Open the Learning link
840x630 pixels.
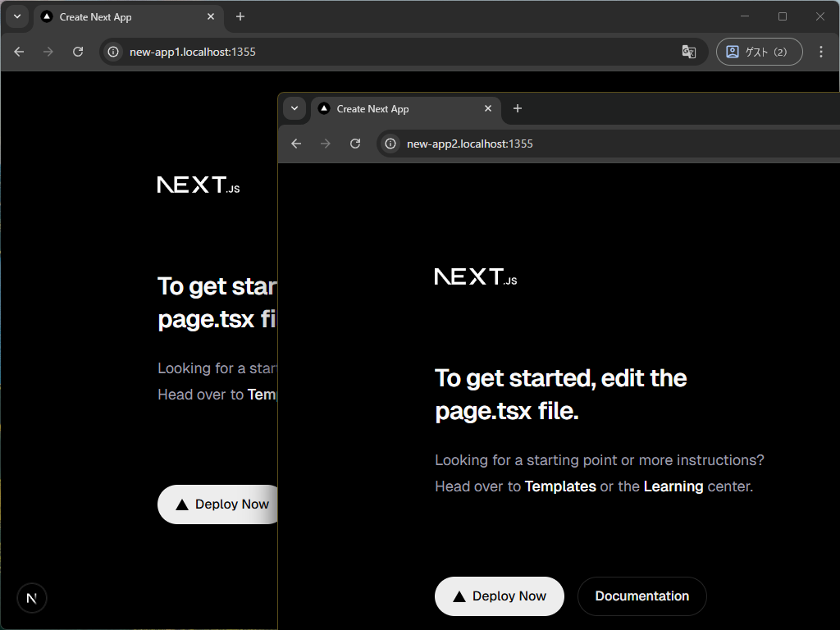pyautogui.click(x=673, y=486)
